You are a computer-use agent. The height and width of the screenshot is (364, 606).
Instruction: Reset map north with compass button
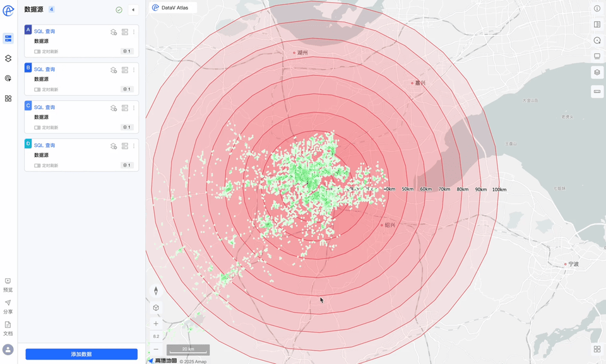156,291
